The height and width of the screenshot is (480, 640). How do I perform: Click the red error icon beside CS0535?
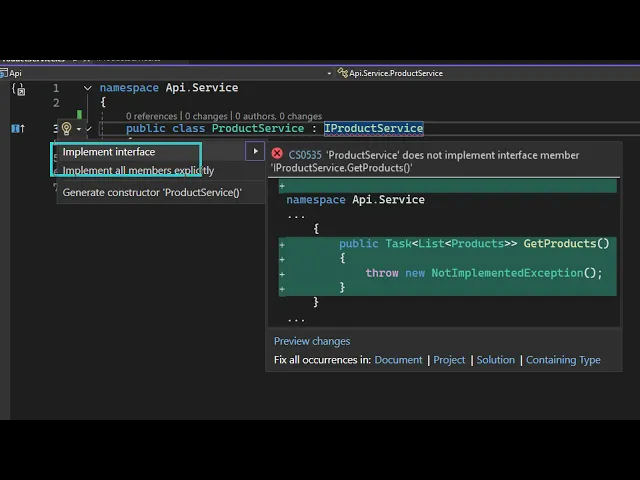[277, 153]
